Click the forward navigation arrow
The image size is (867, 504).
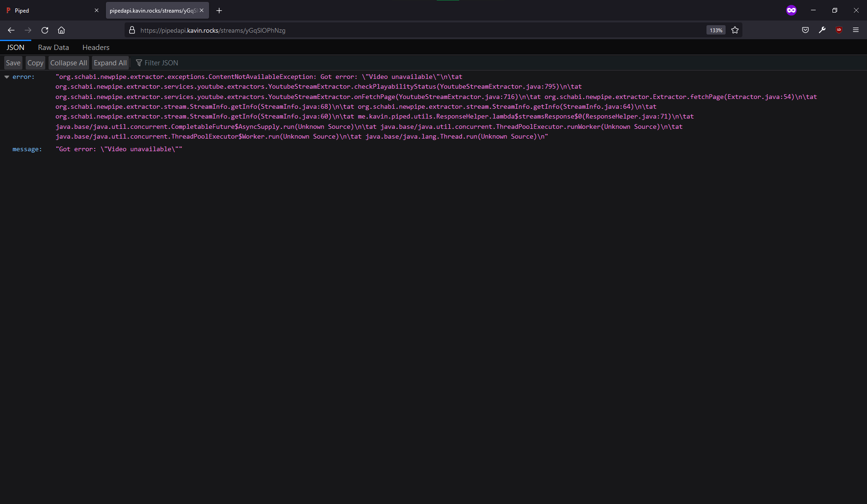click(x=28, y=30)
